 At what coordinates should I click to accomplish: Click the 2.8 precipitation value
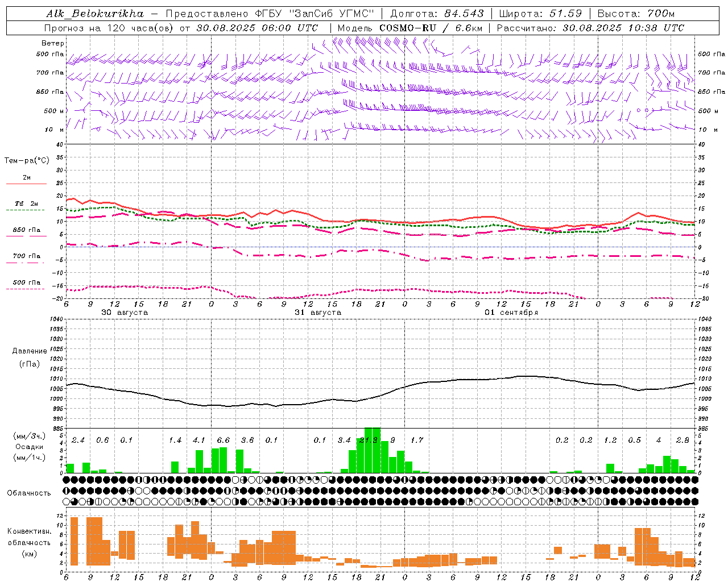tap(682, 440)
